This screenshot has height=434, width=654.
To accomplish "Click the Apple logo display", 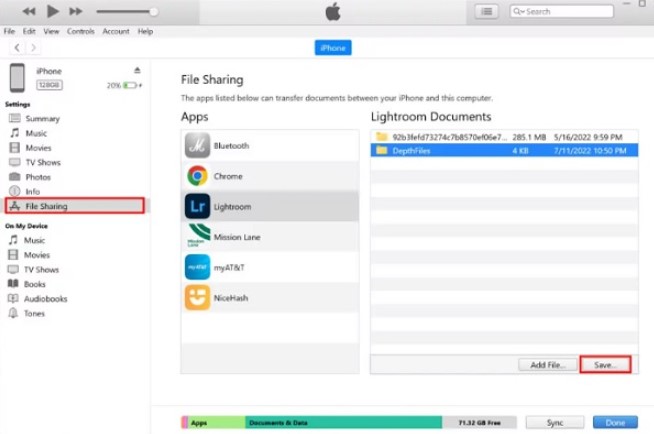I will (333, 12).
